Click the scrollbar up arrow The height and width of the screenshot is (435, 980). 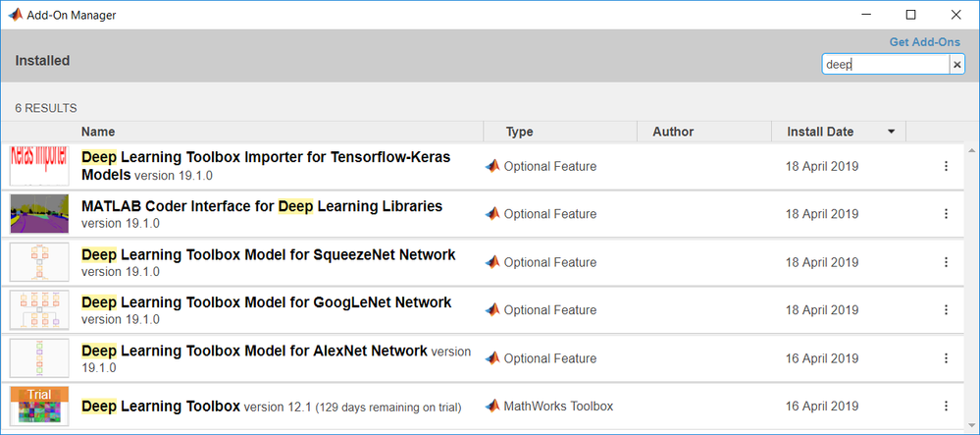point(972,150)
